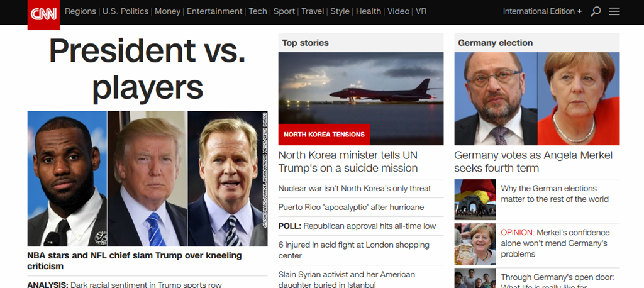This screenshot has height=288, width=644.
Task: Open the Tech section
Action: (258, 11)
